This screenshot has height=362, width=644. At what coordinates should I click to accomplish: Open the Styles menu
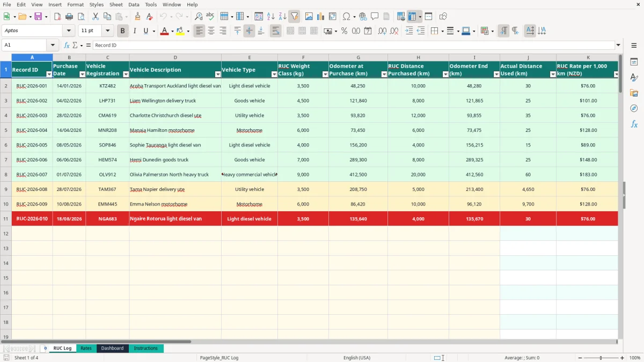click(97, 4)
